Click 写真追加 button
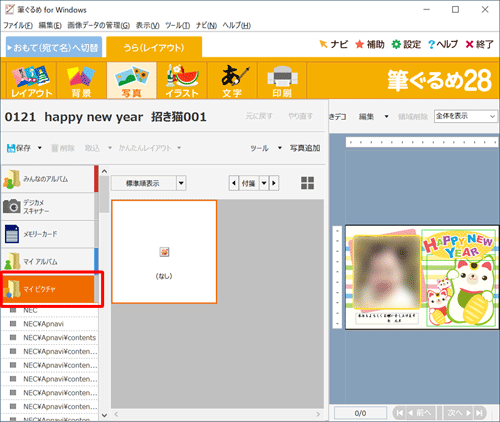500x422 pixels. (305, 148)
